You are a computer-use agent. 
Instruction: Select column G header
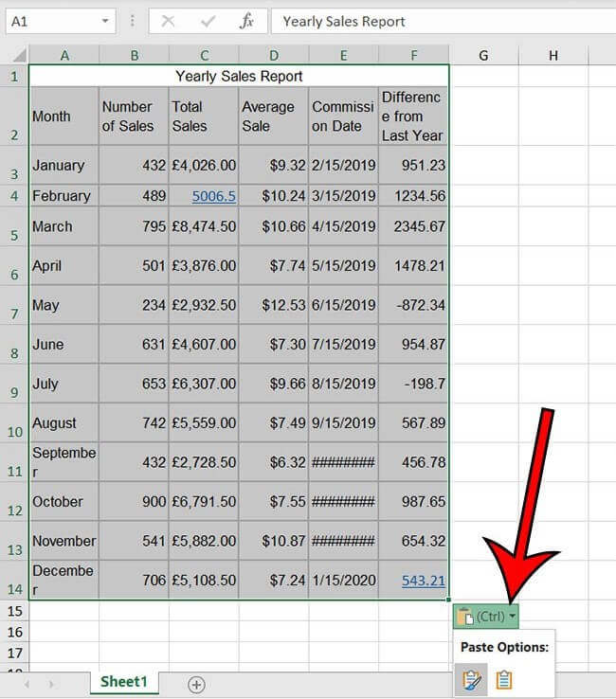click(x=483, y=56)
